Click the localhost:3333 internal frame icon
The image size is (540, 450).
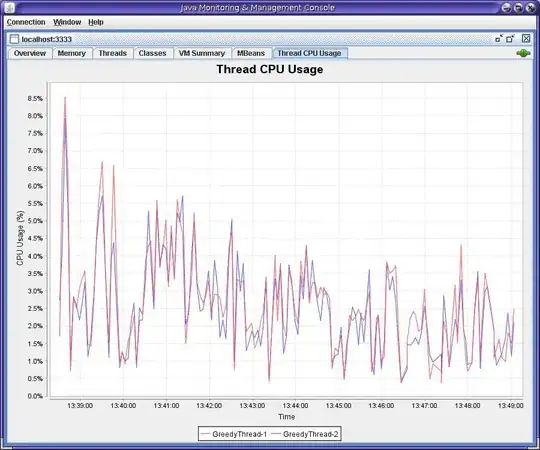14,39
